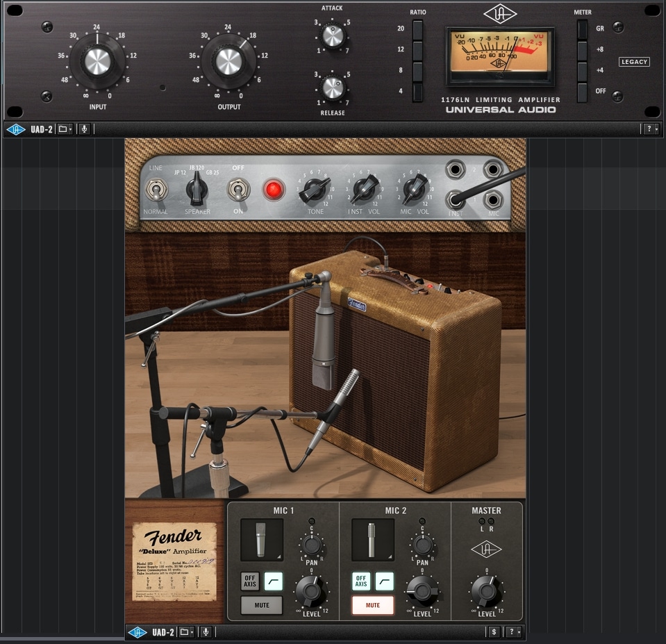Click the lower MIC input jack
The image size is (666, 644).
coord(492,199)
